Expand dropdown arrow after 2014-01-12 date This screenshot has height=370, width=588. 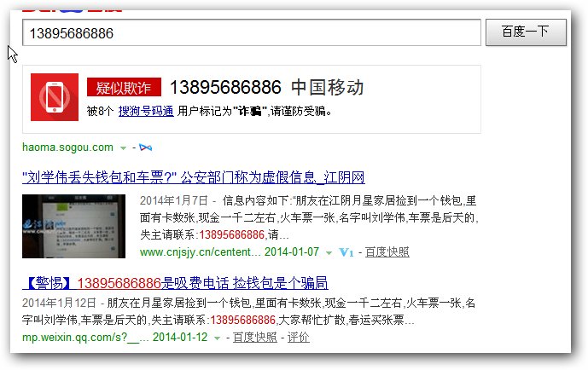[217, 338]
